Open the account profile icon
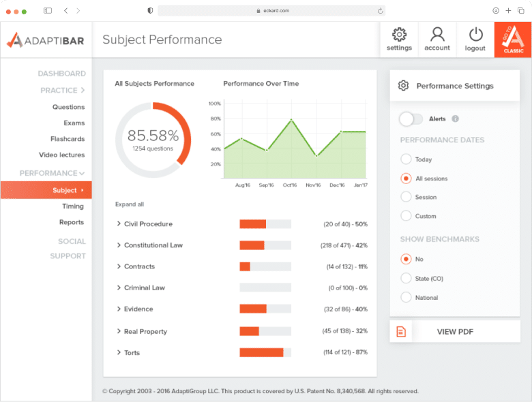Viewport: 532px width, 402px height. click(x=437, y=34)
